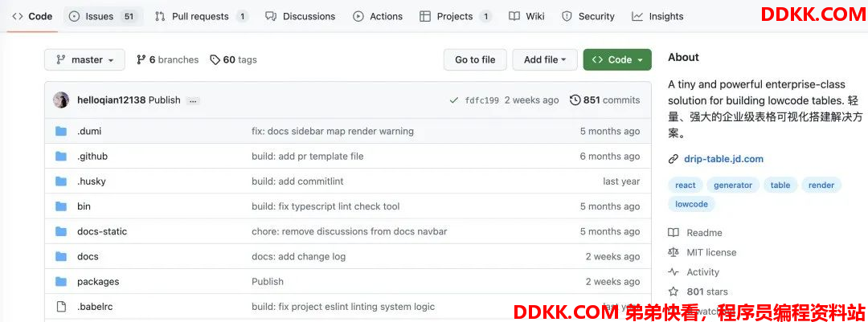Open the .husky folder name
The width and height of the screenshot is (868, 322).
(92, 181)
